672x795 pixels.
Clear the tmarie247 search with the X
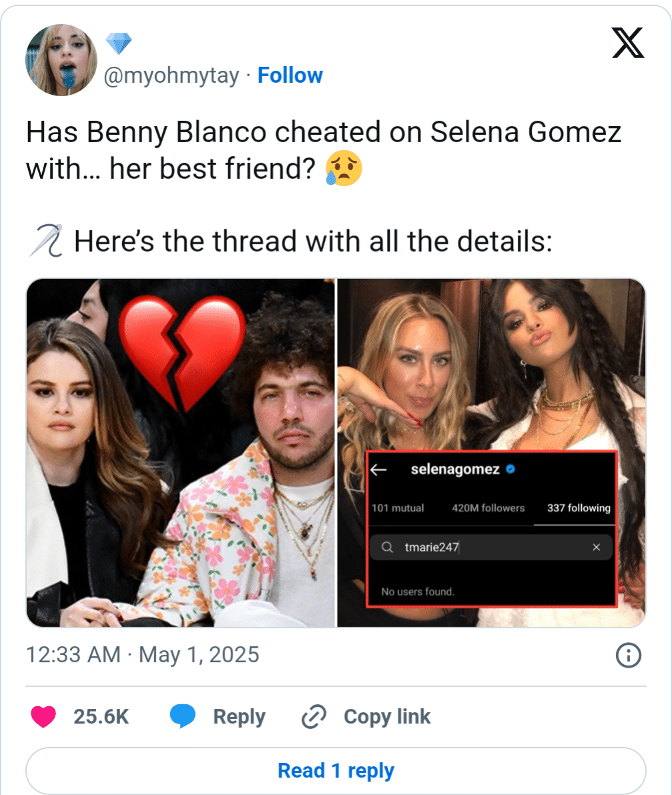click(597, 548)
